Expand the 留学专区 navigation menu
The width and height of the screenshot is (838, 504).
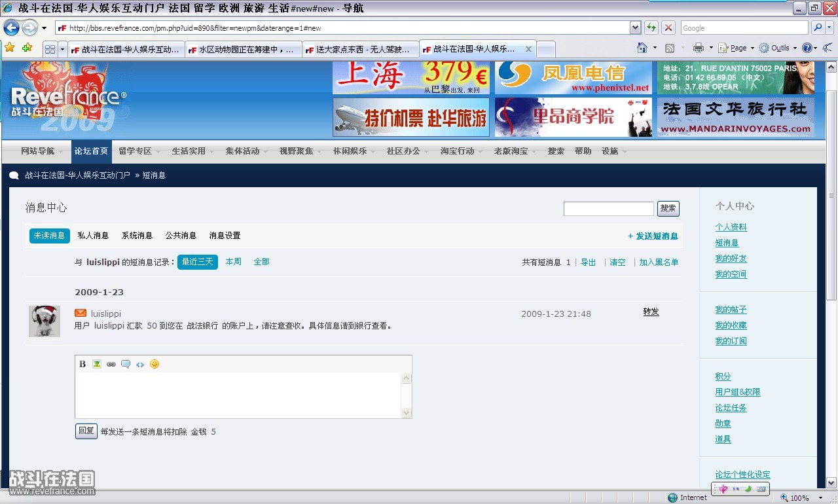click(x=139, y=151)
